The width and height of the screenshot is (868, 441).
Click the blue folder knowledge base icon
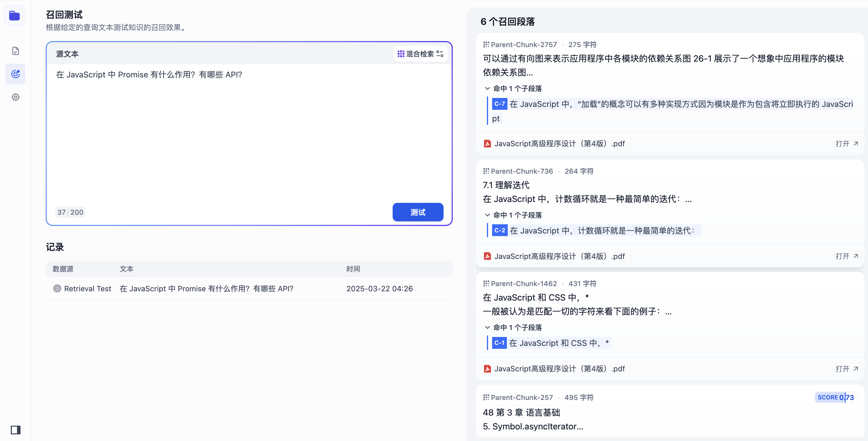(x=14, y=16)
